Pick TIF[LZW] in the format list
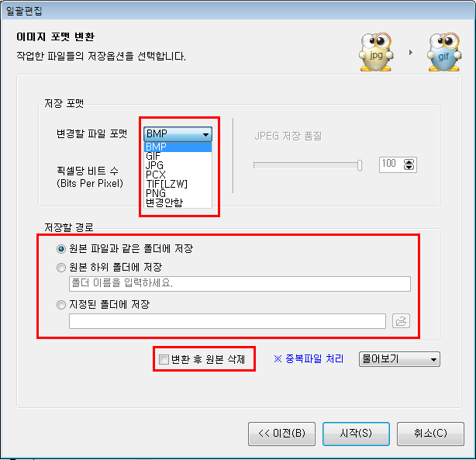 pos(178,184)
